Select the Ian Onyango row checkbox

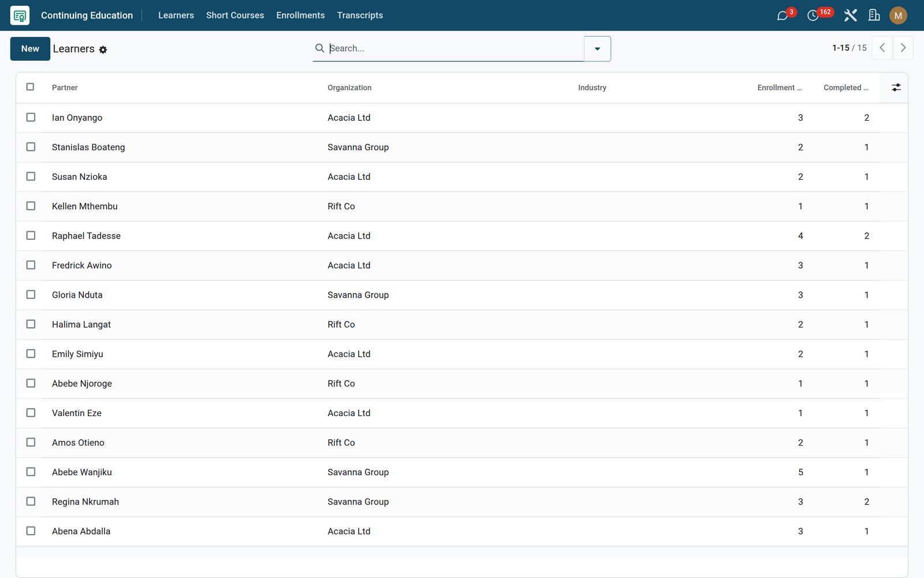coord(31,117)
